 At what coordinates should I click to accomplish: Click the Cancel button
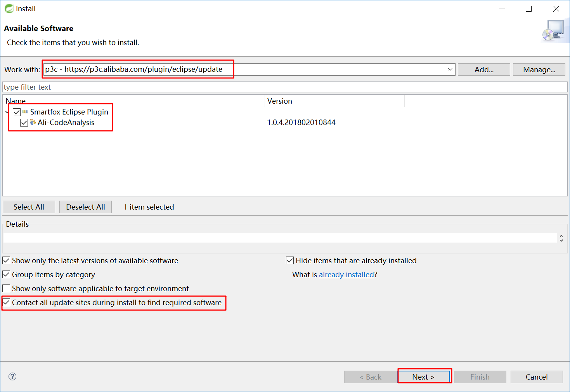[537, 377]
